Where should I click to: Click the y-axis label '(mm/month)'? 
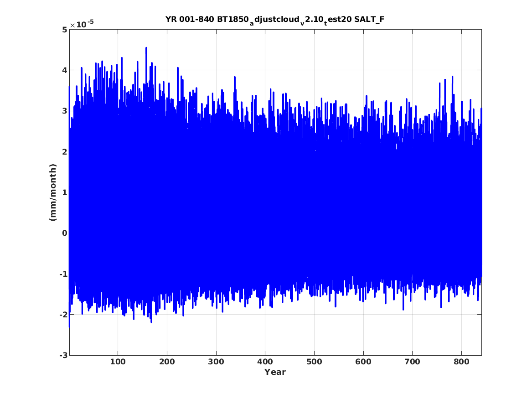click(52, 192)
